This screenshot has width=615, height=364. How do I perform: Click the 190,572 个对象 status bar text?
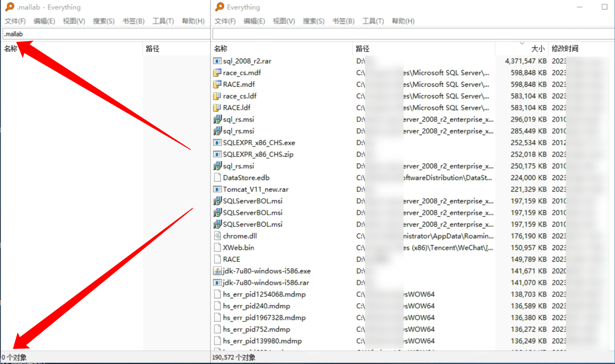(x=234, y=357)
